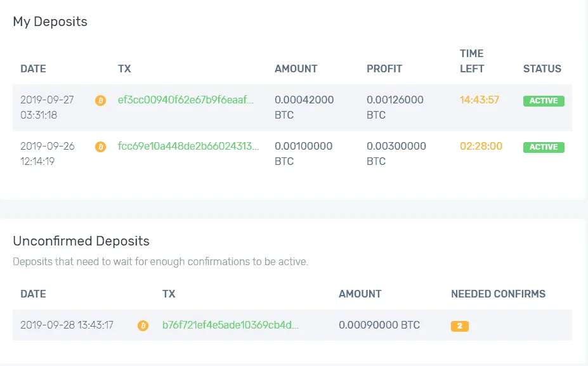This screenshot has width=588, height=366.
Task: Click STATUS column header
Action: click(542, 69)
